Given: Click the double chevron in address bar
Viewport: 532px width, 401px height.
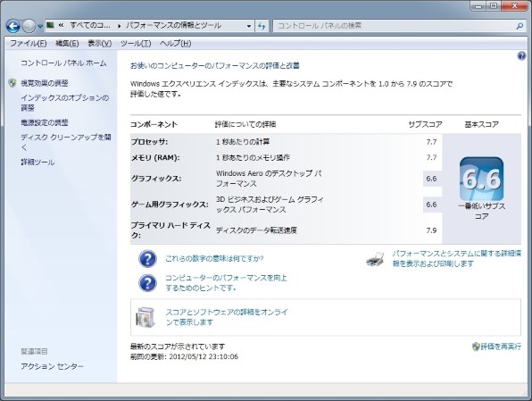Looking at the screenshot, I should point(61,25).
